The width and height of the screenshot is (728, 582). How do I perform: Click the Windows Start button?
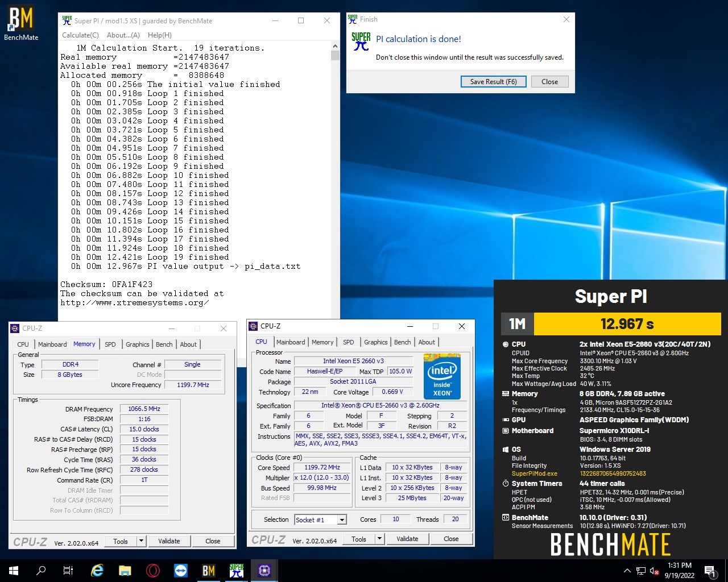click(14, 571)
